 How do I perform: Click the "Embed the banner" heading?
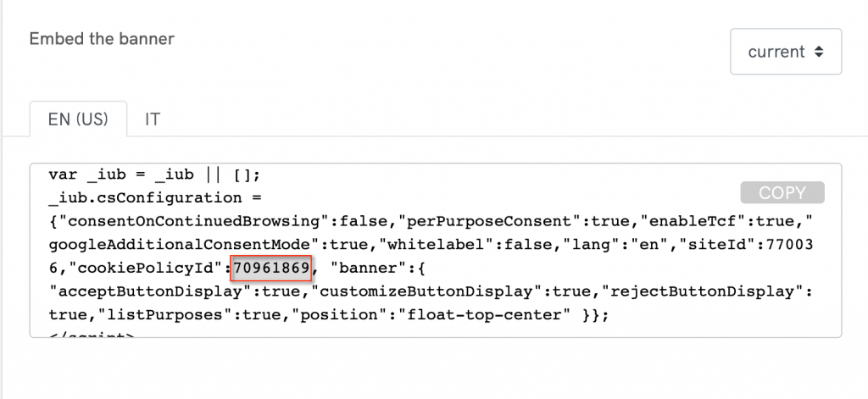(102, 39)
